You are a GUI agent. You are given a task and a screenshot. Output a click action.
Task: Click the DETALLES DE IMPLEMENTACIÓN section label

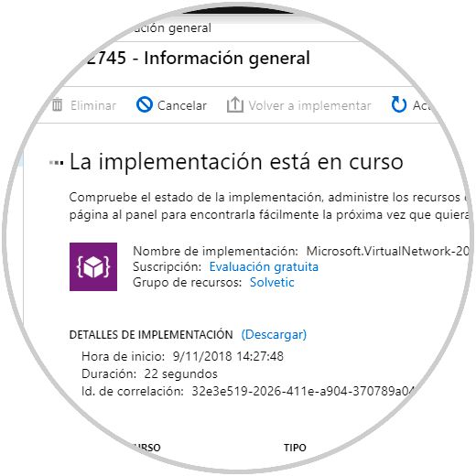tap(151, 335)
